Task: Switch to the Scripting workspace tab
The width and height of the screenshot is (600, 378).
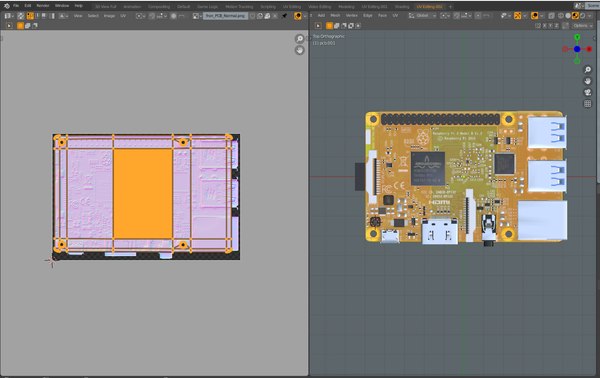Action: tap(268, 7)
